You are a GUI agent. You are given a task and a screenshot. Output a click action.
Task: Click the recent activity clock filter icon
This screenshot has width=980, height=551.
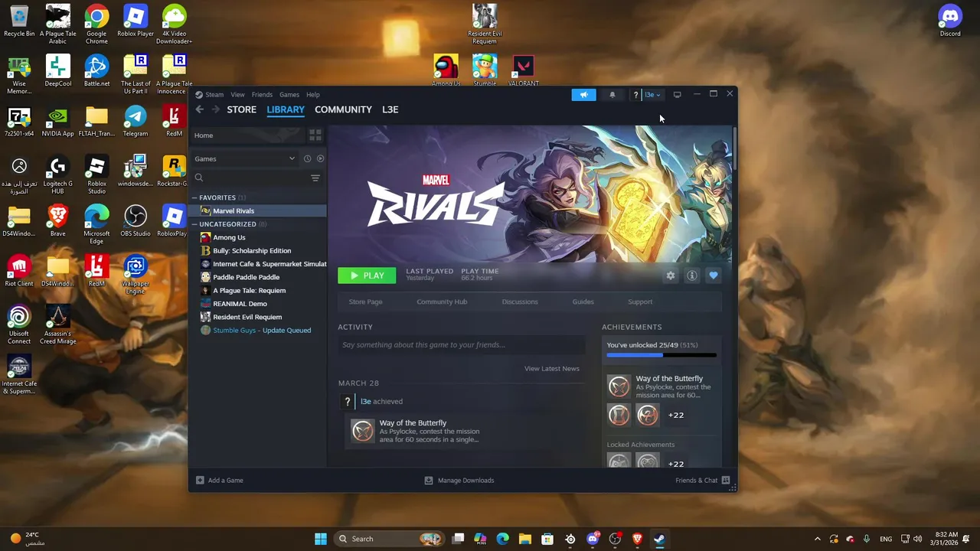point(307,158)
